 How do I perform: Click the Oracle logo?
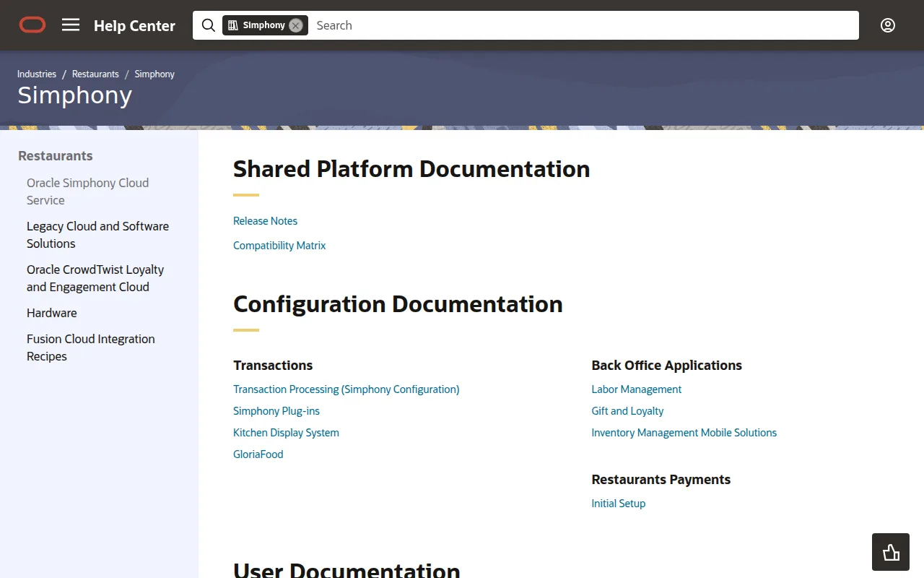32,24
